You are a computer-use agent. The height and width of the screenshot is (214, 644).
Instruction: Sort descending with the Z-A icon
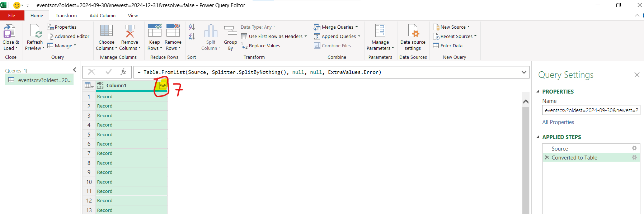click(192, 36)
